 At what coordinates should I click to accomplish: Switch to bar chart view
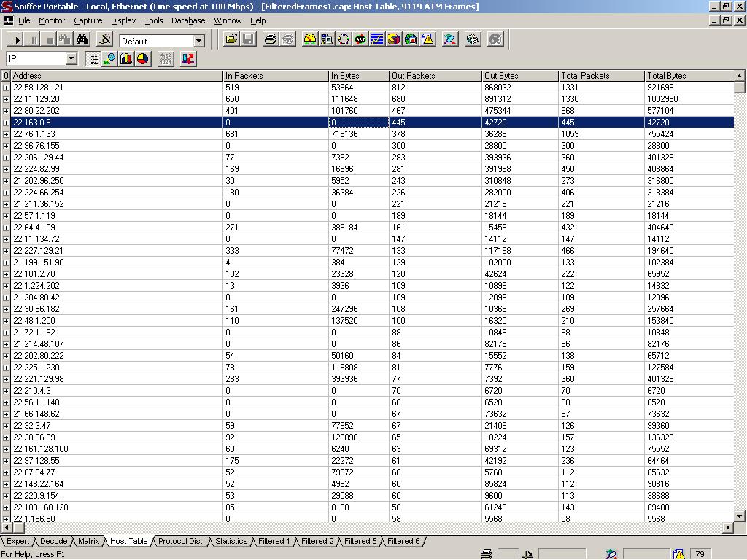click(126, 59)
